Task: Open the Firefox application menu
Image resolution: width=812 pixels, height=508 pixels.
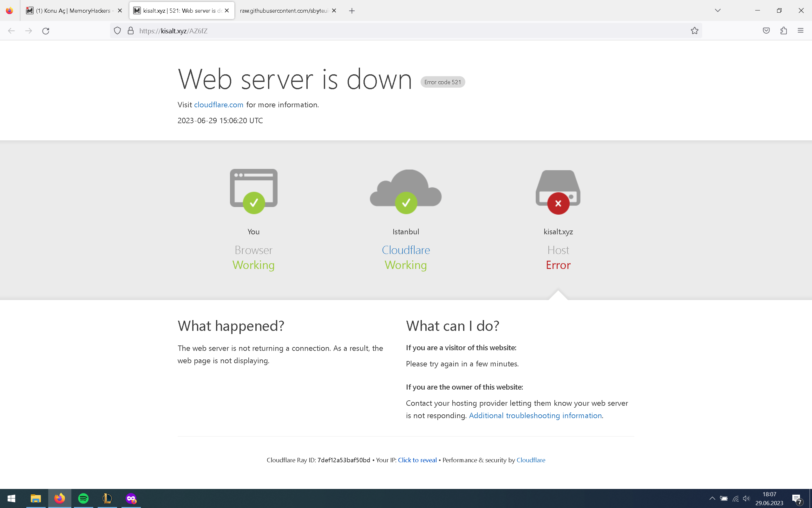Action: pyautogui.click(x=801, y=31)
